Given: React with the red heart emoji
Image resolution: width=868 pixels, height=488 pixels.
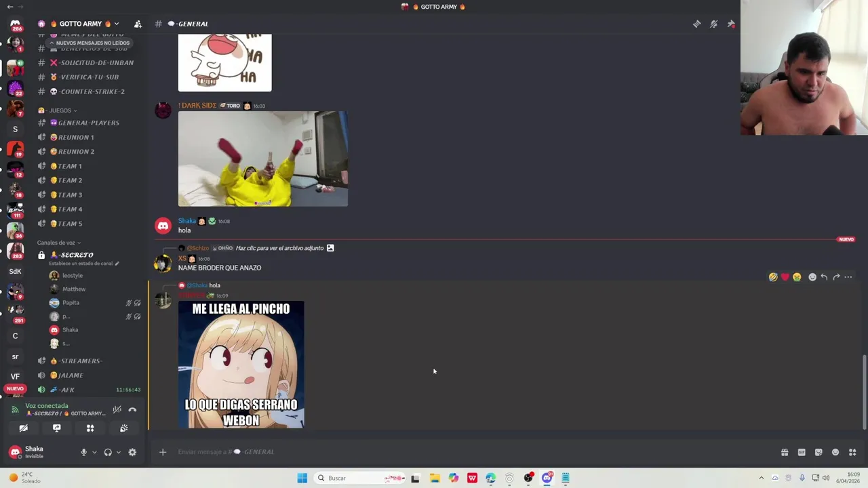Looking at the screenshot, I should [785, 277].
